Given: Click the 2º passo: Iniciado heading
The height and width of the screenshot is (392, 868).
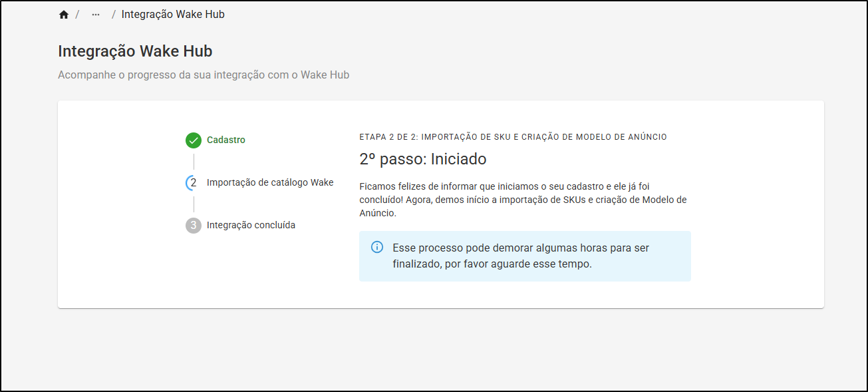Looking at the screenshot, I should pyautogui.click(x=423, y=159).
